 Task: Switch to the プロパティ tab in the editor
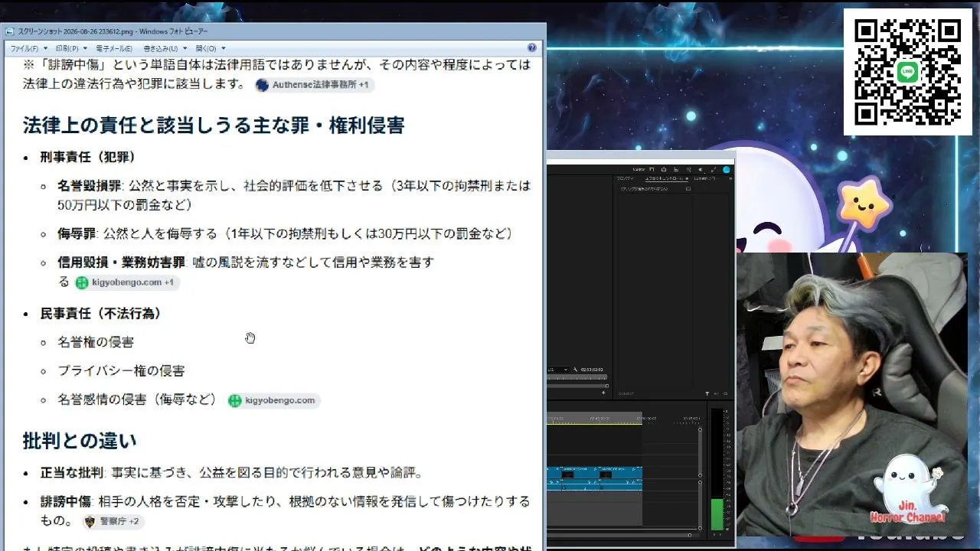626,179
